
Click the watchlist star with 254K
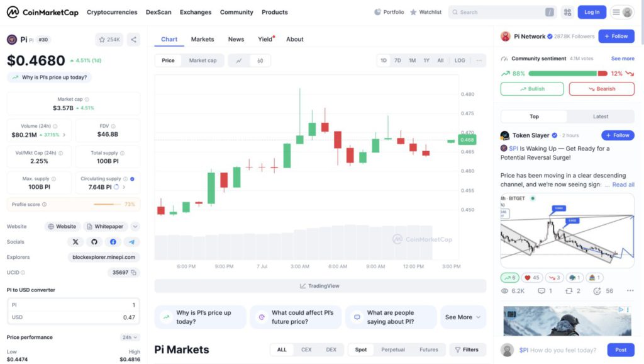pyautogui.click(x=109, y=40)
